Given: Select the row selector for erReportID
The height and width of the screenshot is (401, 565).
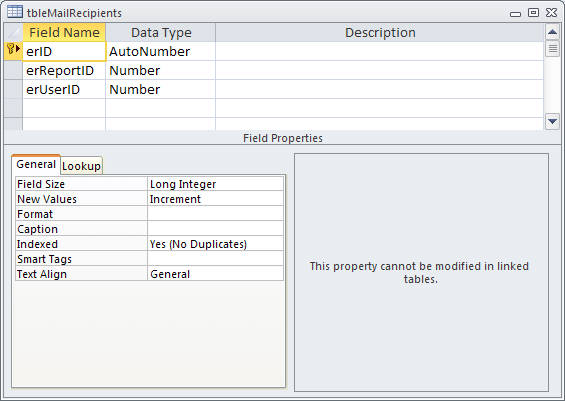Looking at the screenshot, I should click(x=13, y=70).
